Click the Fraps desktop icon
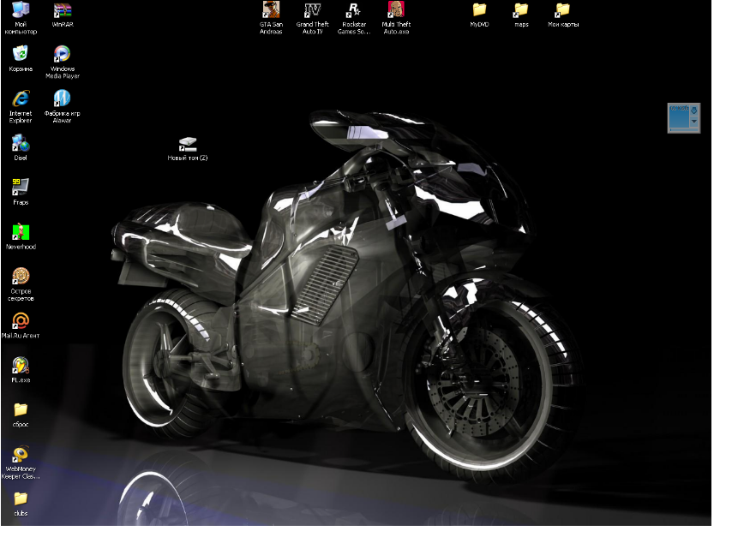 [x=21, y=187]
